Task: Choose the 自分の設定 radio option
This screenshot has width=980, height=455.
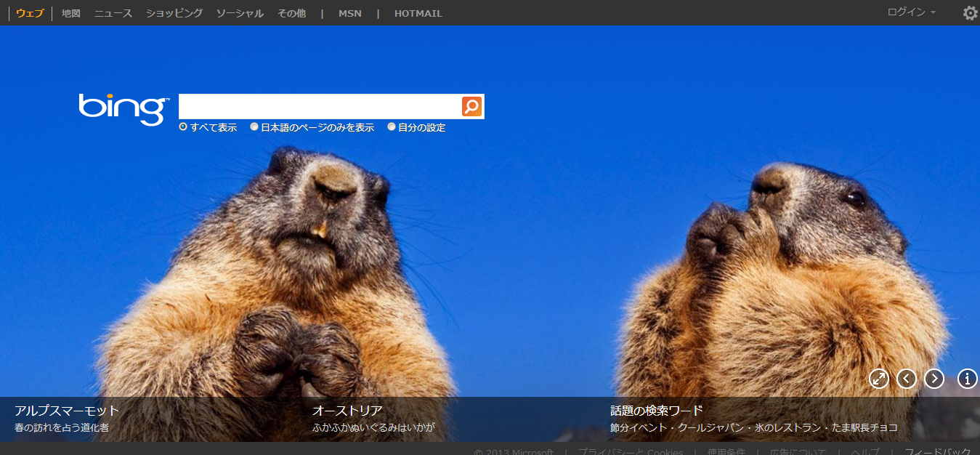Action: tap(392, 127)
